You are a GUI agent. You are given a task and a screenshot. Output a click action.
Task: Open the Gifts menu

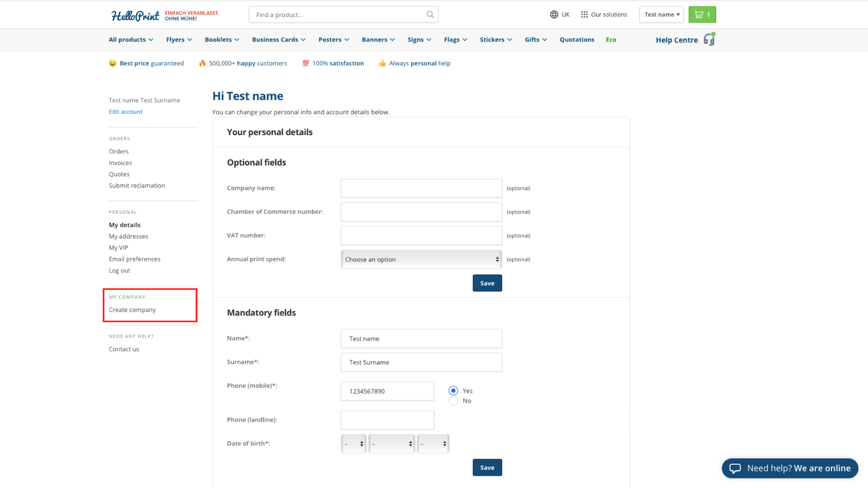pyautogui.click(x=536, y=40)
